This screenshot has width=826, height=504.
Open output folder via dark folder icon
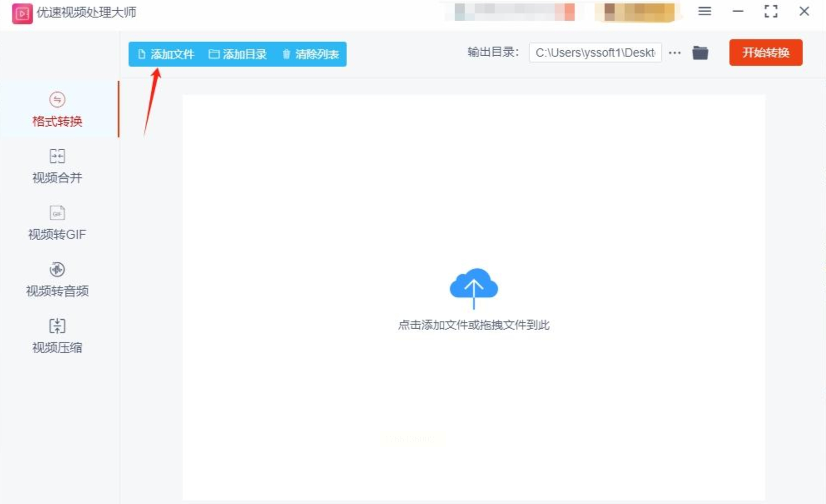700,53
